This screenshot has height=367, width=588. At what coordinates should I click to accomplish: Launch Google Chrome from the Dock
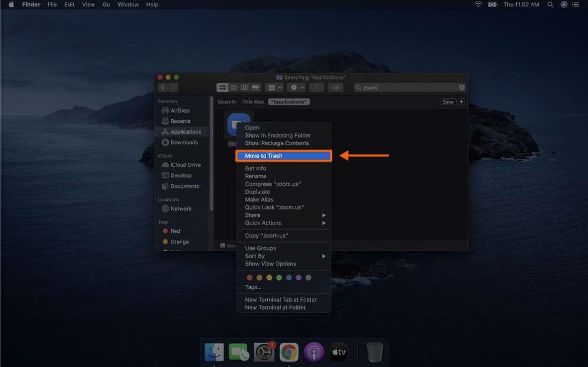click(x=289, y=352)
